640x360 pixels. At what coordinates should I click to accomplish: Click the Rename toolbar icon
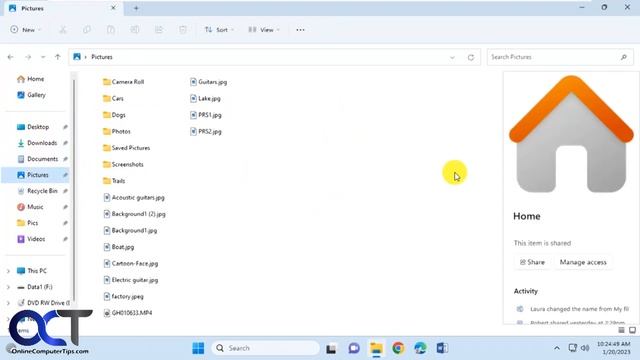[x=135, y=30]
